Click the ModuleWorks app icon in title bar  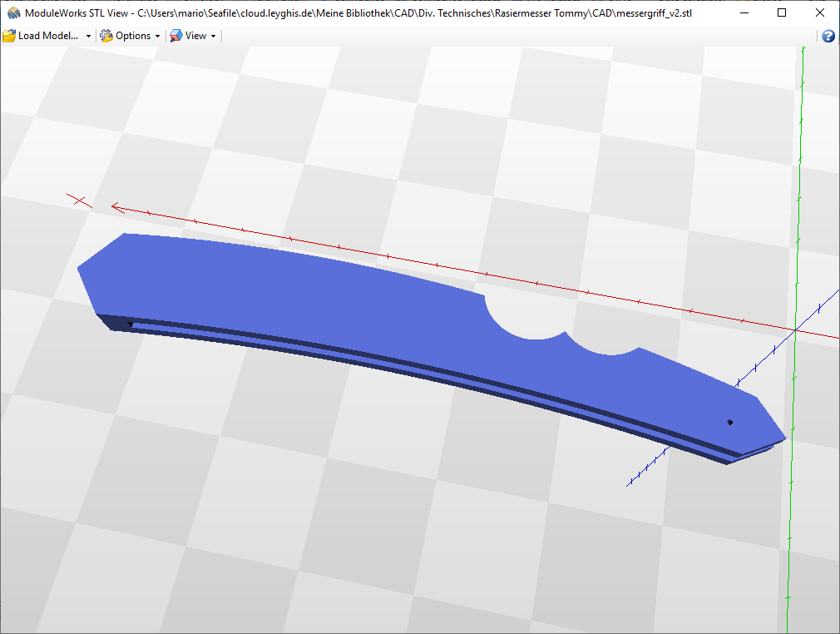click(12, 12)
